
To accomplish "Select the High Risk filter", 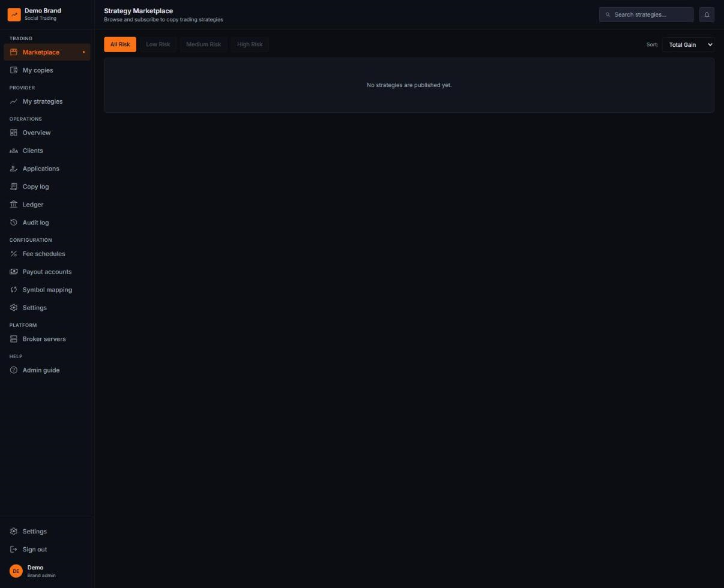I will [250, 44].
